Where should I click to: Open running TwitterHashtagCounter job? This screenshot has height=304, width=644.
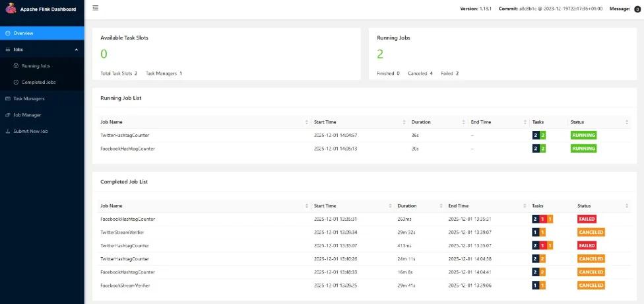point(125,135)
